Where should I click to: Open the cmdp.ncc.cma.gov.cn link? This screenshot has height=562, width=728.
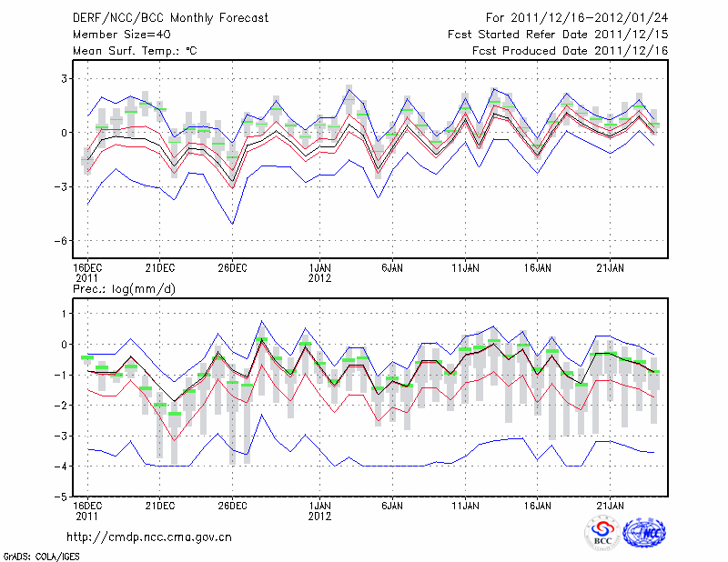coord(150,537)
